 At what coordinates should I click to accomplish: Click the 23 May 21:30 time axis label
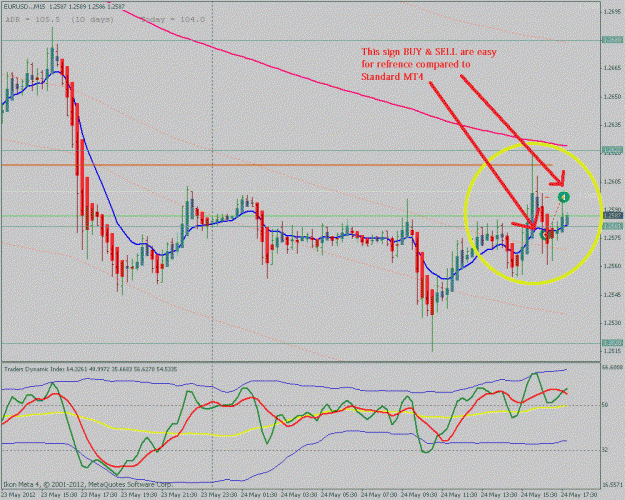pos(179,495)
